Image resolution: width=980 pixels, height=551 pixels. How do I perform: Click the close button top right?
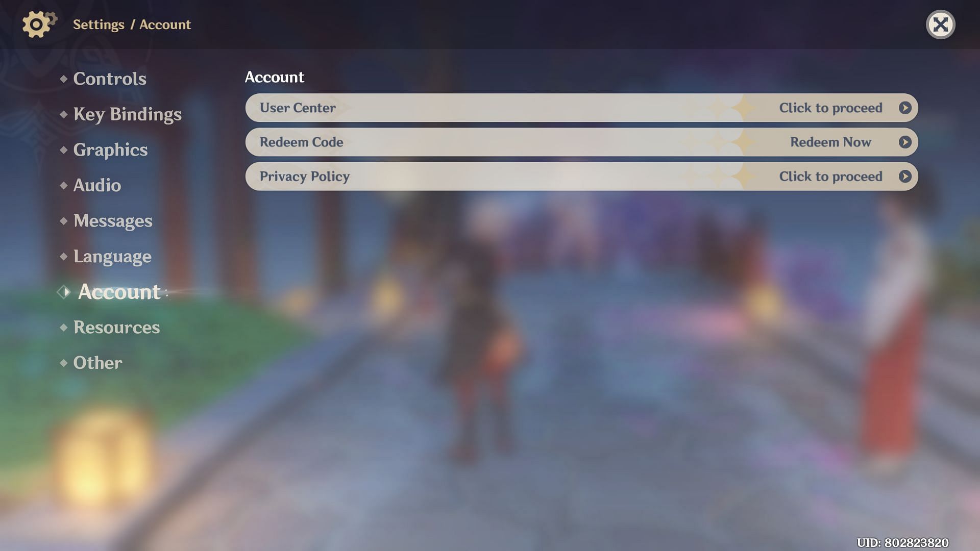(x=940, y=24)
